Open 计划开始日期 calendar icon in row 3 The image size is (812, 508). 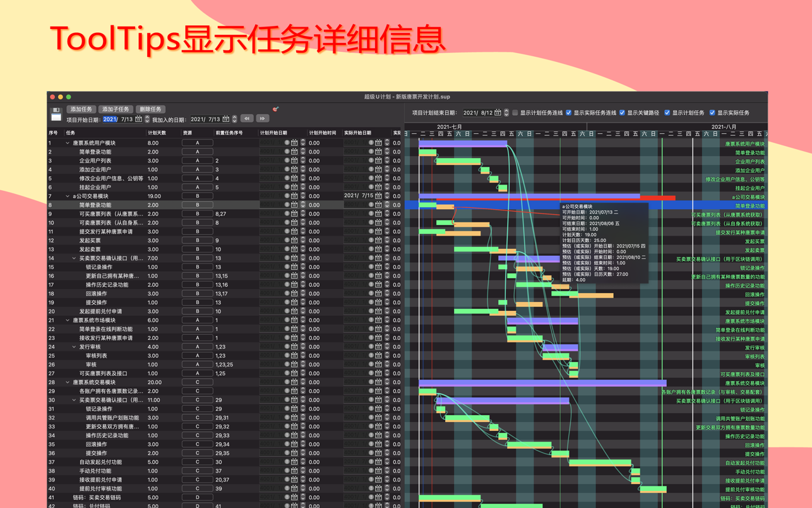point(294,160)
